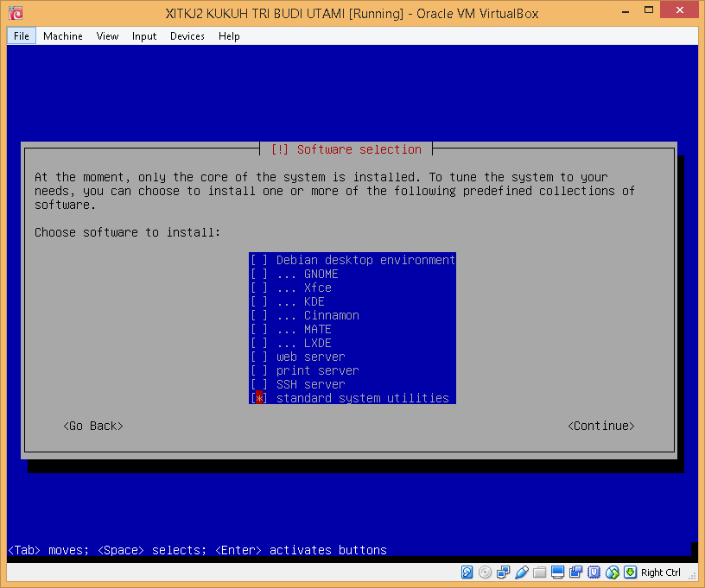
Task: Enable the SSH server checkbox
Action: (259, 384)
